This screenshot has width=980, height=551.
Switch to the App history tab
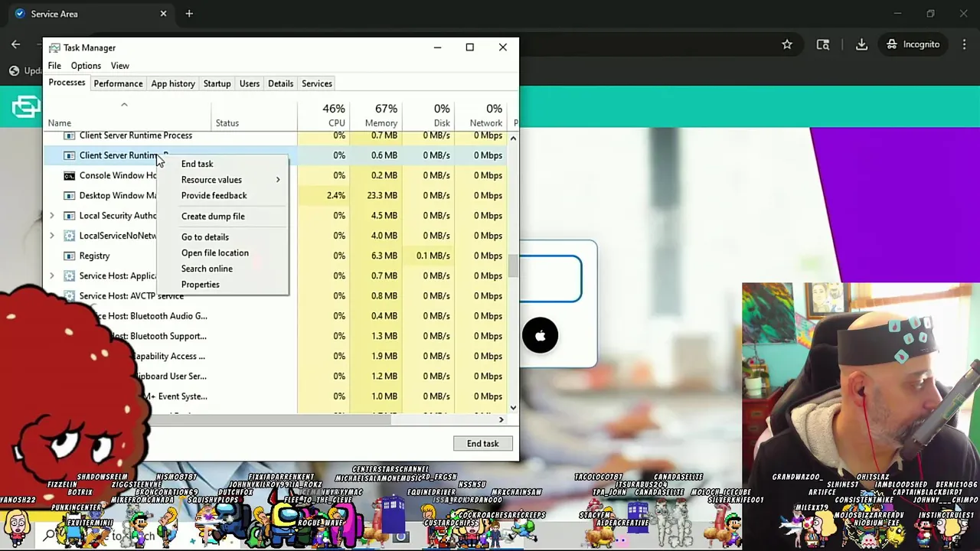(173, 83)
